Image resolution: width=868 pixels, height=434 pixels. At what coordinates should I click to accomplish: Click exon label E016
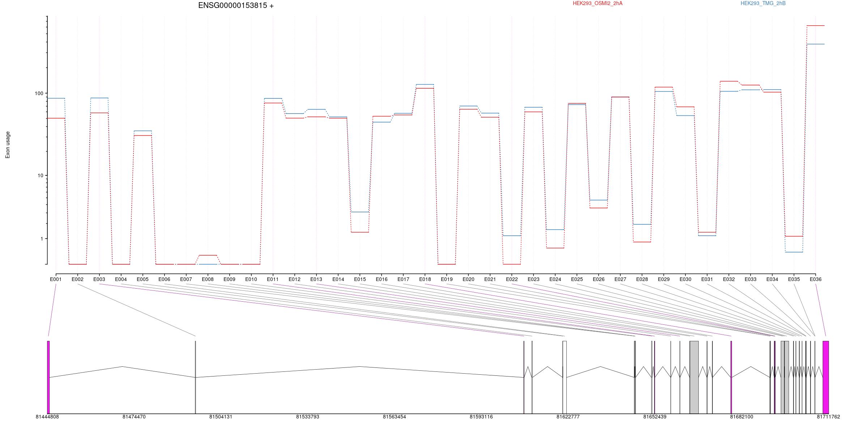[x=382, y=279]
